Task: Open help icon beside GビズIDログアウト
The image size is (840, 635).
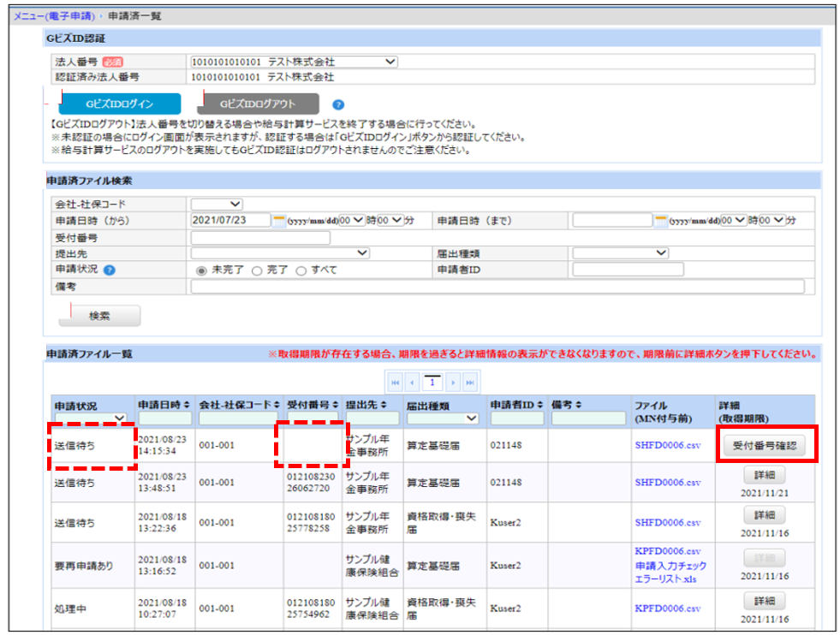Action: click(x=338, y=104)
